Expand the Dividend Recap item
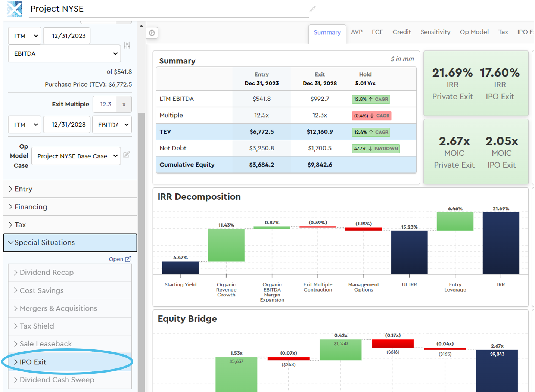Viewport: 535px width, 392px height. (x=70, y=273)
